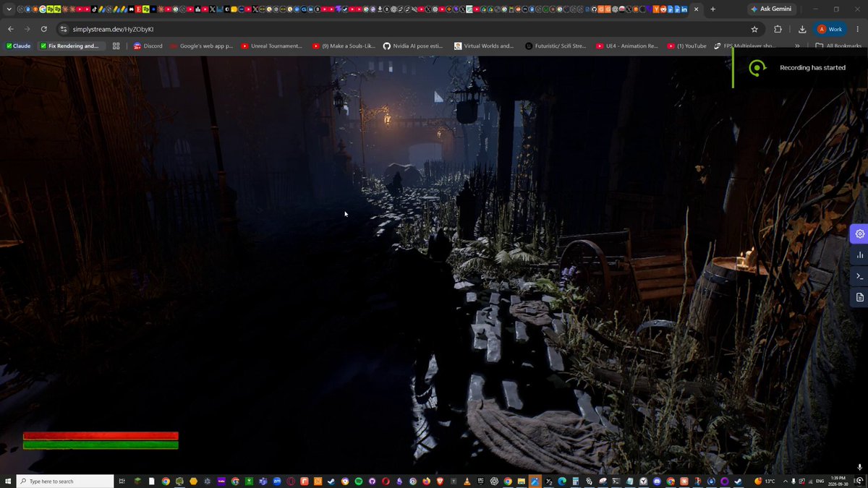
Task: Open the (1) YouTube bookmark
Action: point(686,46)
